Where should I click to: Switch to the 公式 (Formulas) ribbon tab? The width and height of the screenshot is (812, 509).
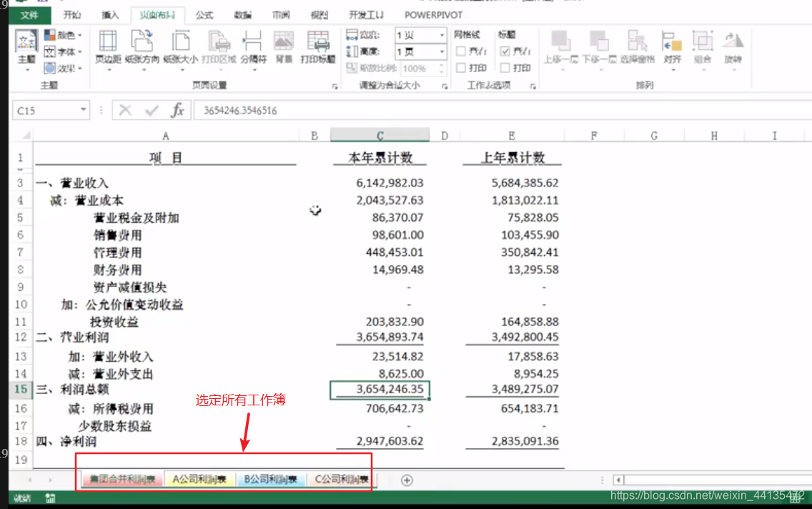[204, 14]
